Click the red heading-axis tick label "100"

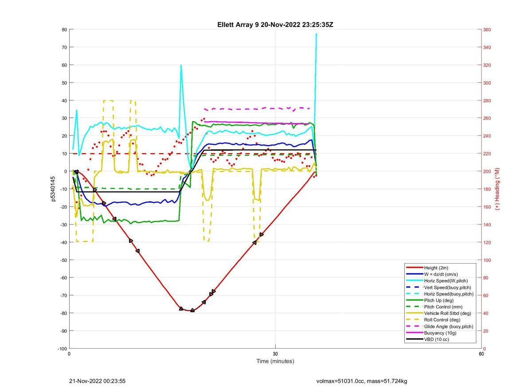click(487, 260)
